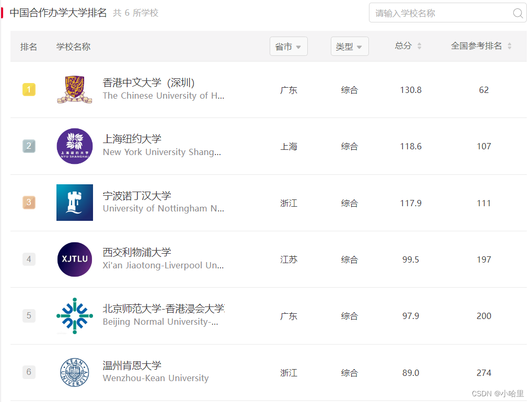Open 西交利物浦大学 school link
The width and height of the screenshot is (532, 402).
pyautogui.click(x=137, y=252)
